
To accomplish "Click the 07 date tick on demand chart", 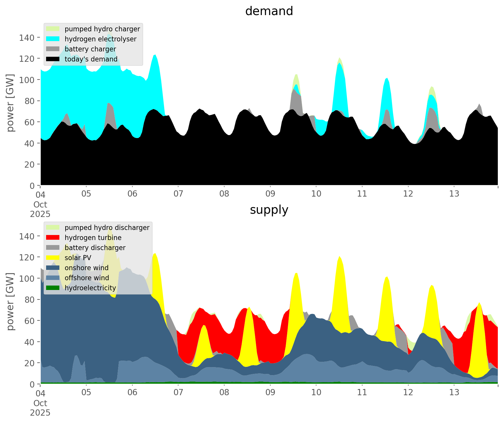I will (178, 194).
